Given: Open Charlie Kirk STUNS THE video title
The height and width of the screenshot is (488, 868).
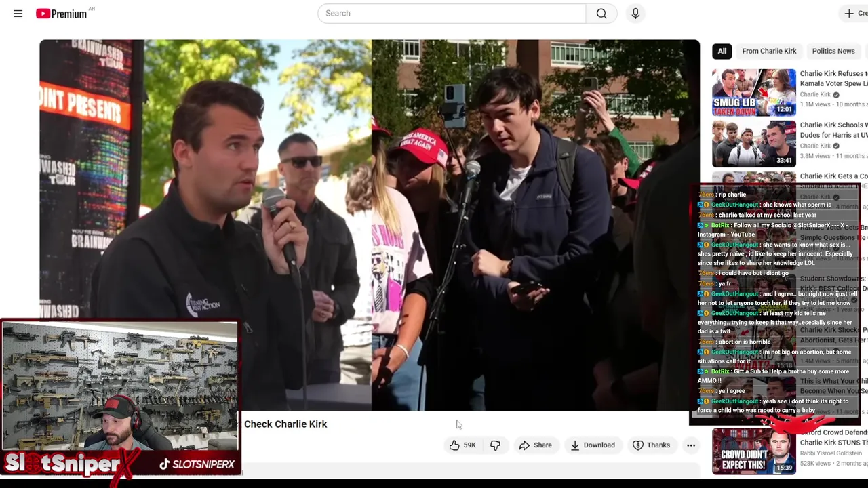Looking at the screenshot, I should [833, 437].
